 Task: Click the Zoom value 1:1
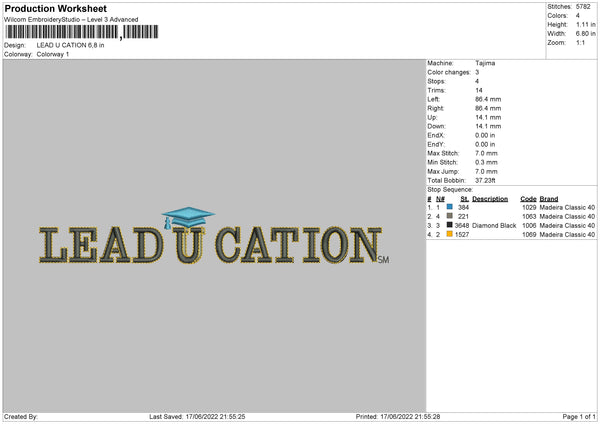pos(580,43)
